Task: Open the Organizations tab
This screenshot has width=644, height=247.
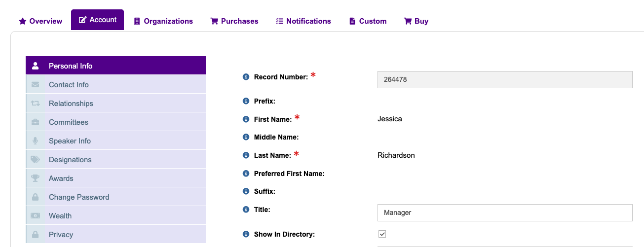Action: 163,21
